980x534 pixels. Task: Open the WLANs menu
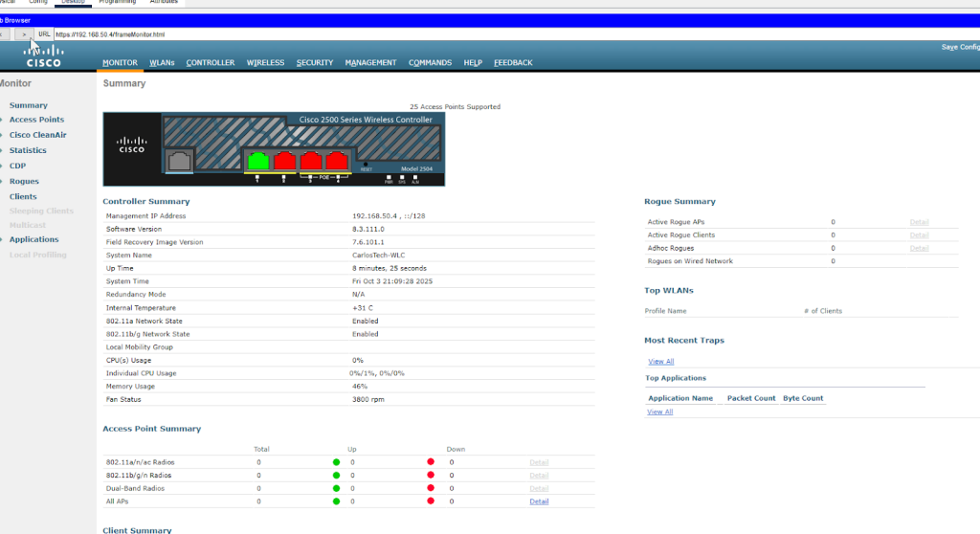162,63
